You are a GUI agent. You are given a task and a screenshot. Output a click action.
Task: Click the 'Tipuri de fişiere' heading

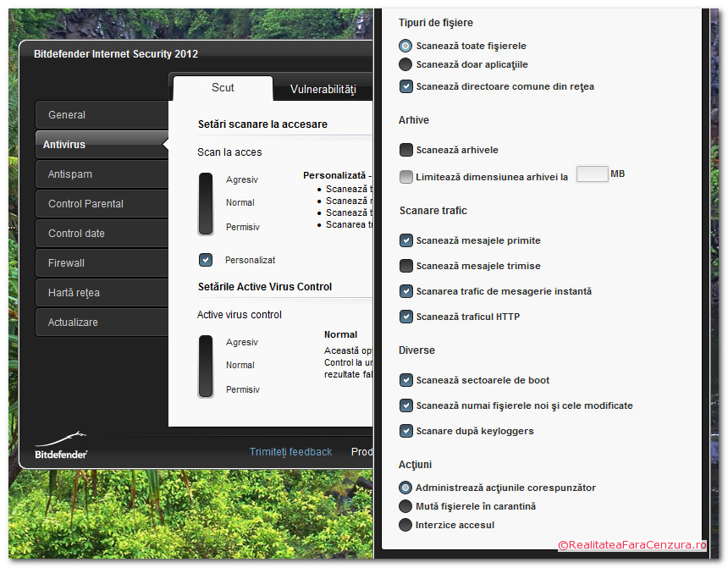point(435,22)
